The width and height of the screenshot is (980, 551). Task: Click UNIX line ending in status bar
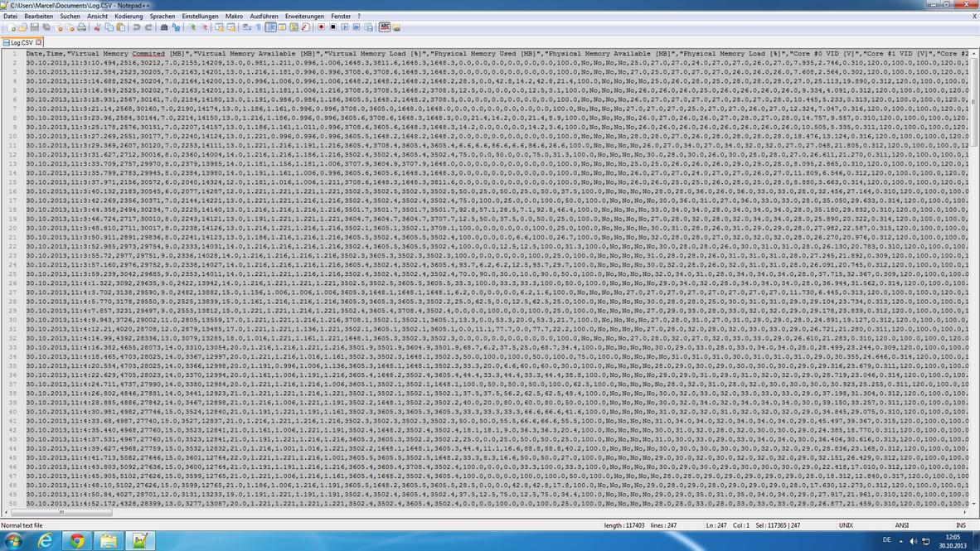[x=846, y=525]
